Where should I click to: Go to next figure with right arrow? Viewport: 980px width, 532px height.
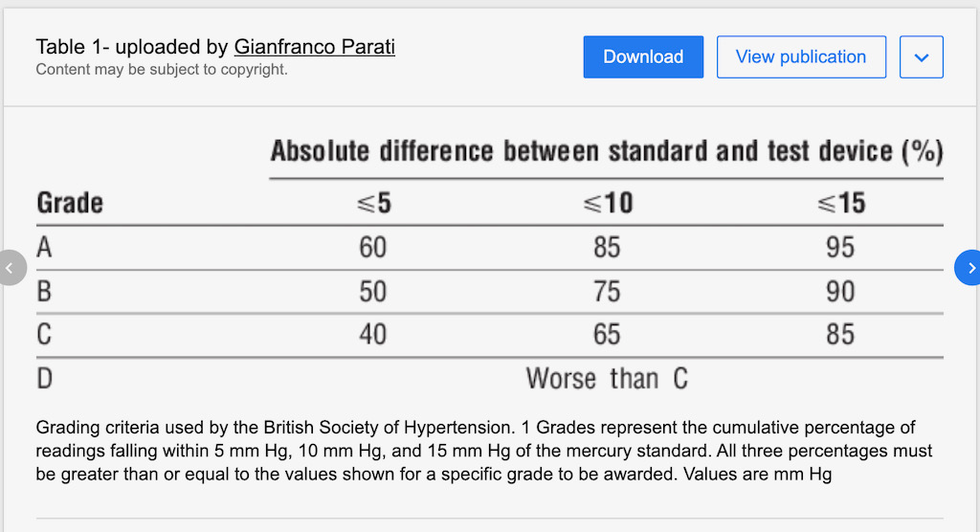[x=970, y=268]
